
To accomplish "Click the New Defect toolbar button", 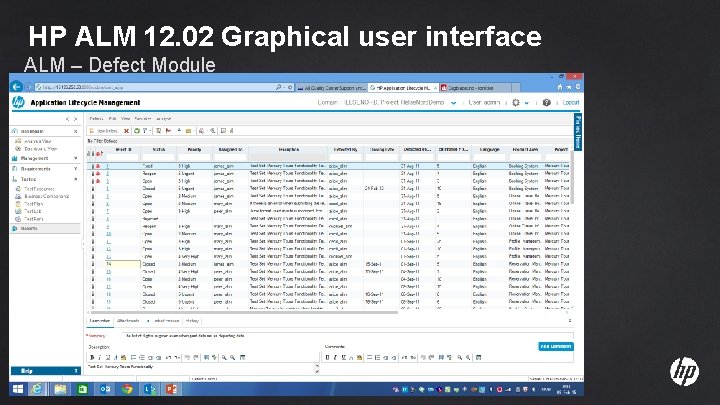I will [104, 131].
